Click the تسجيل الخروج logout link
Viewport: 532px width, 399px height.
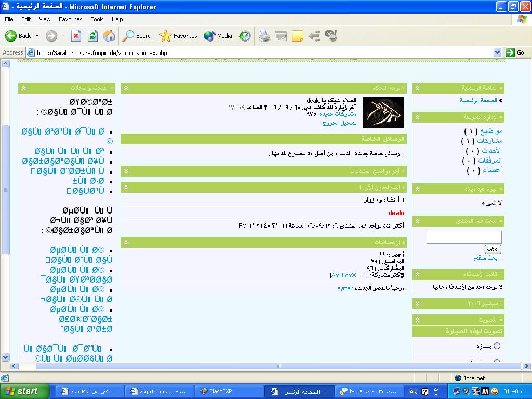pos(339,123)
